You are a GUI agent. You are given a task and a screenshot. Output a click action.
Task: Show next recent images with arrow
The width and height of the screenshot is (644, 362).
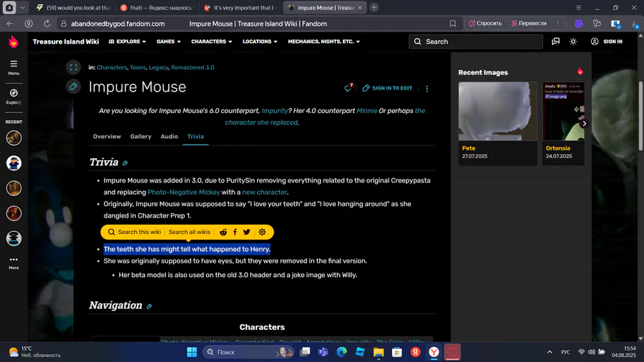tap(584, 124)
